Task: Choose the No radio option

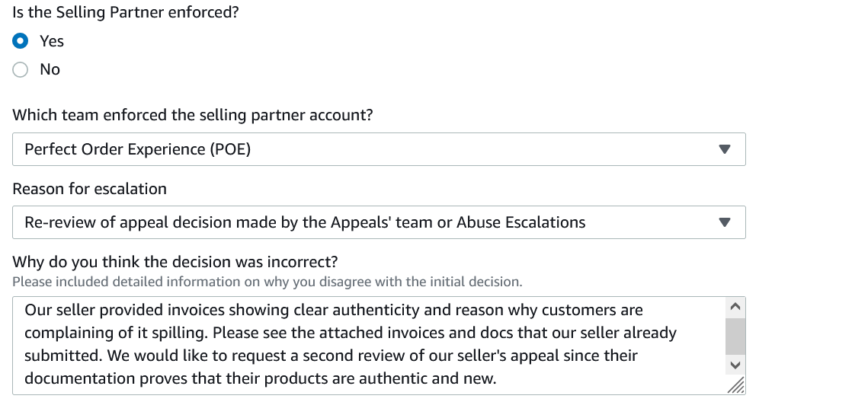Action: coord(21,69)
